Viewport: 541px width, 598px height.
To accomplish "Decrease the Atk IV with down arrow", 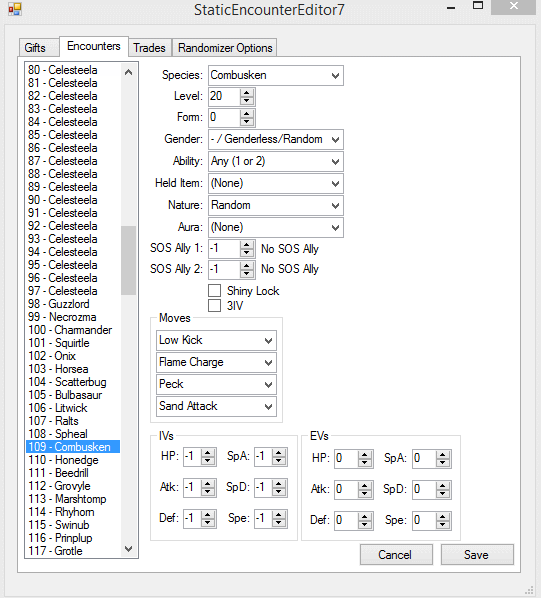I will [x=208, y=492].
